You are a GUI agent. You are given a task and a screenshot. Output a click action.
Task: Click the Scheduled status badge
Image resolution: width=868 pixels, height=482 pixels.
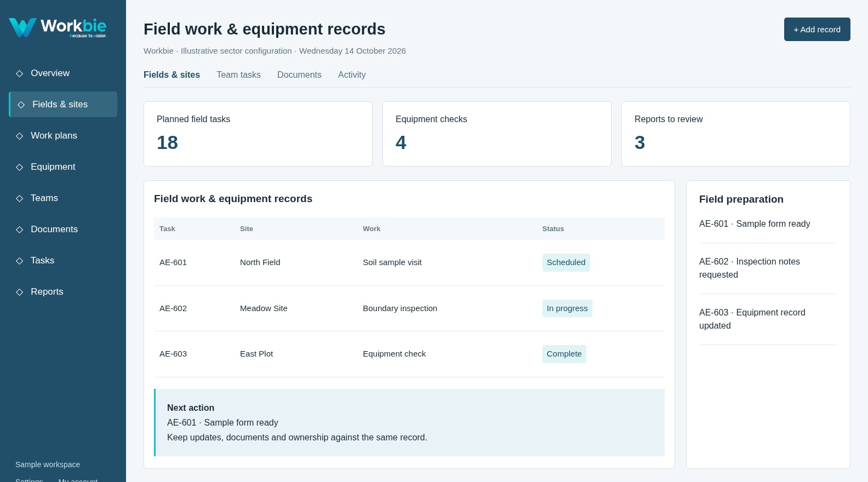click(566, 262)
